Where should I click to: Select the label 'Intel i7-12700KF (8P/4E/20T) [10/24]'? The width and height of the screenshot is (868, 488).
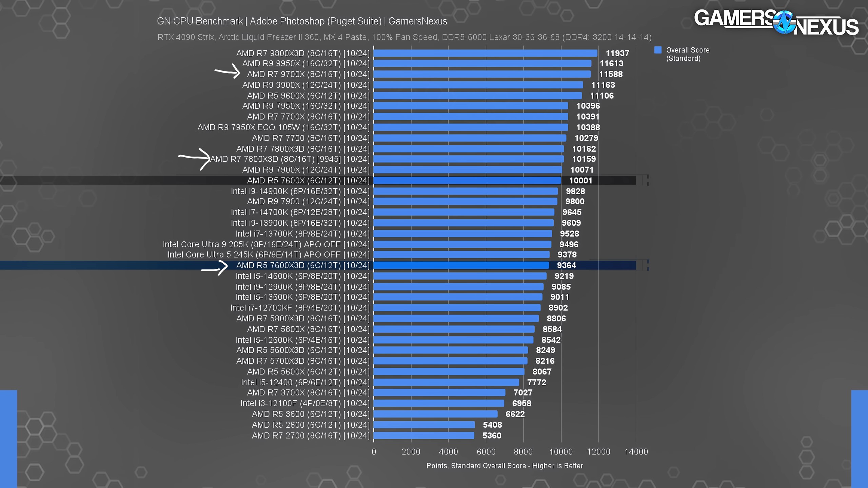[300, 308]
